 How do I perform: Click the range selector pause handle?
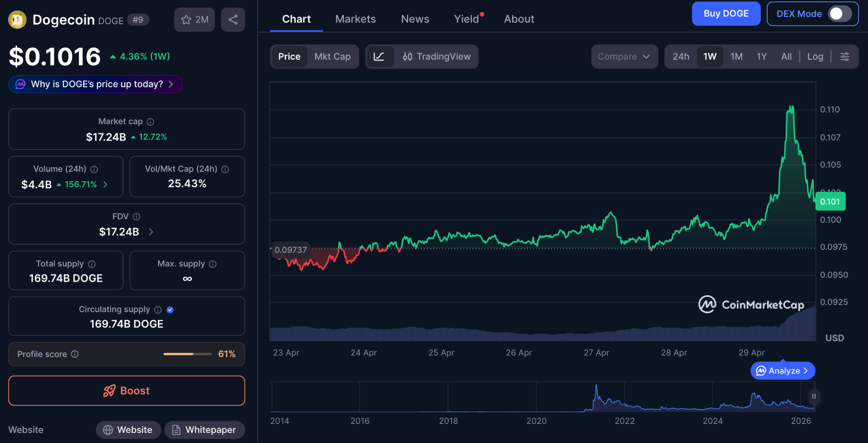click(814, 396)
